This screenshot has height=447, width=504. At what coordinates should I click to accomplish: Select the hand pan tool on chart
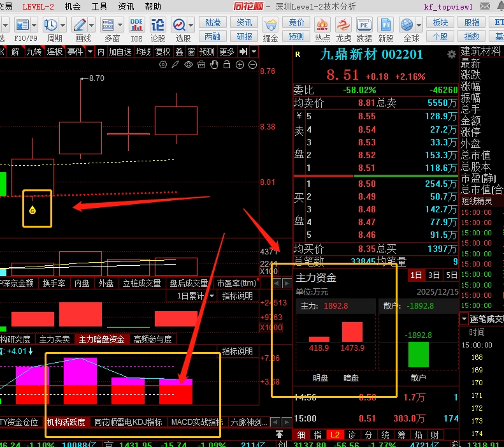214,64
